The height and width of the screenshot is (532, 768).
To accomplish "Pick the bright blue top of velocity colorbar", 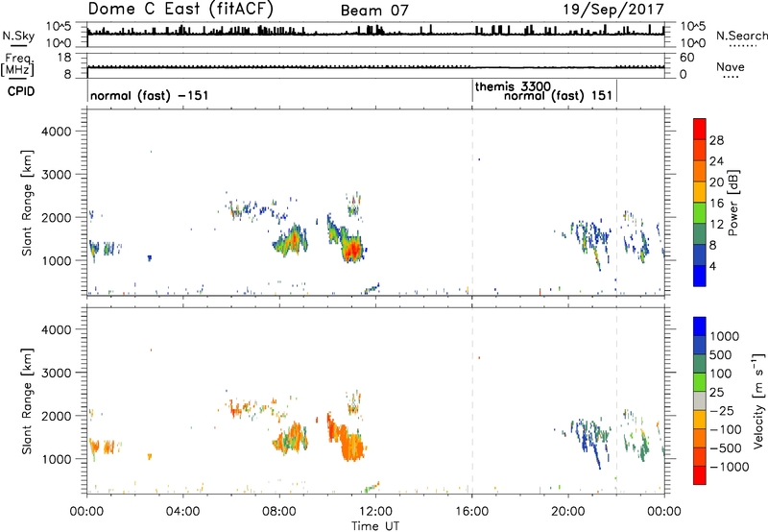I will tap(700, 326).
